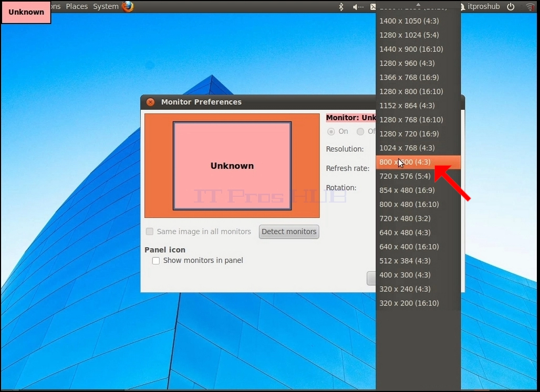Choose 1440 x 900 (16:10) resolution
This screenshot has height=392, width=540.
pyautogui.click(x=418, y=49)
